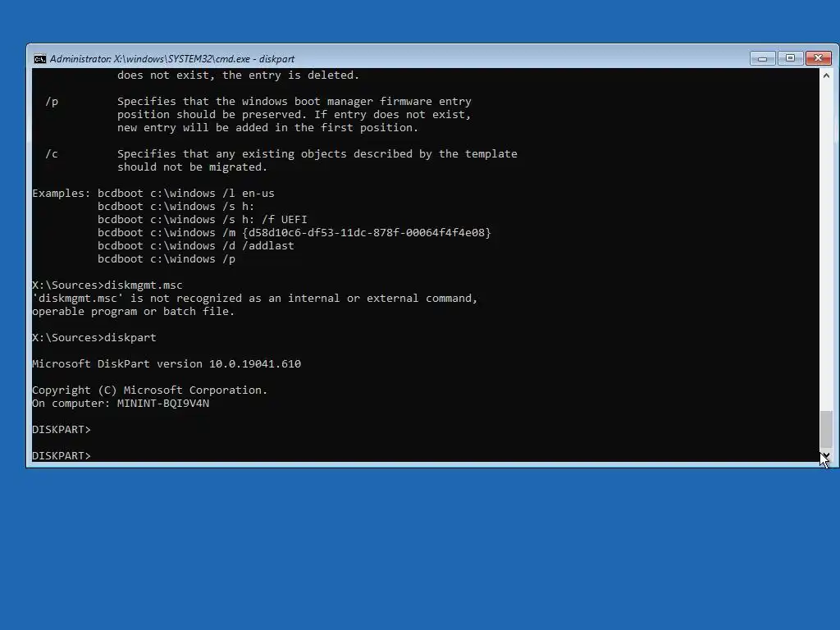This screenshot has width=840, height=630.
Task: Open the cmd system menu icon
Action: tap(39, 59)
